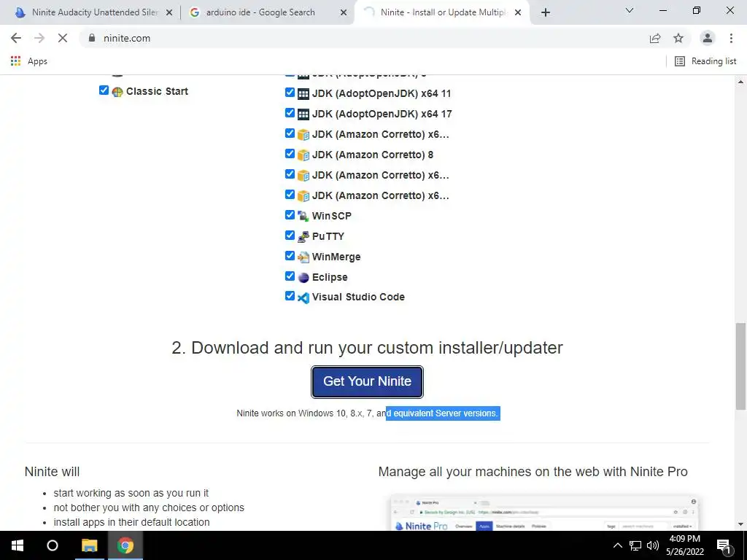Click the scrollbar up arrow
The width and height of the screenshot is (747, 560).
pyautogui.click(x=741, y=82)
